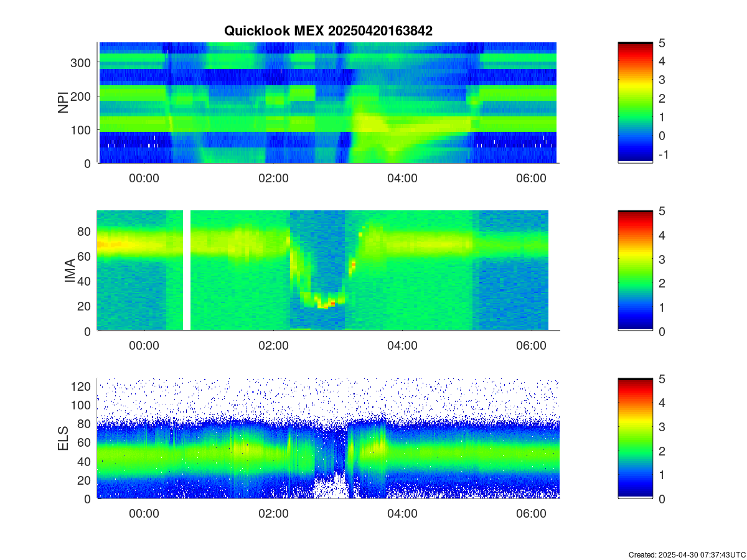The width and height of the screenshot is (747, 560).
Task: Click 02:00 time label under IMA panel
Action: (273, 346)
